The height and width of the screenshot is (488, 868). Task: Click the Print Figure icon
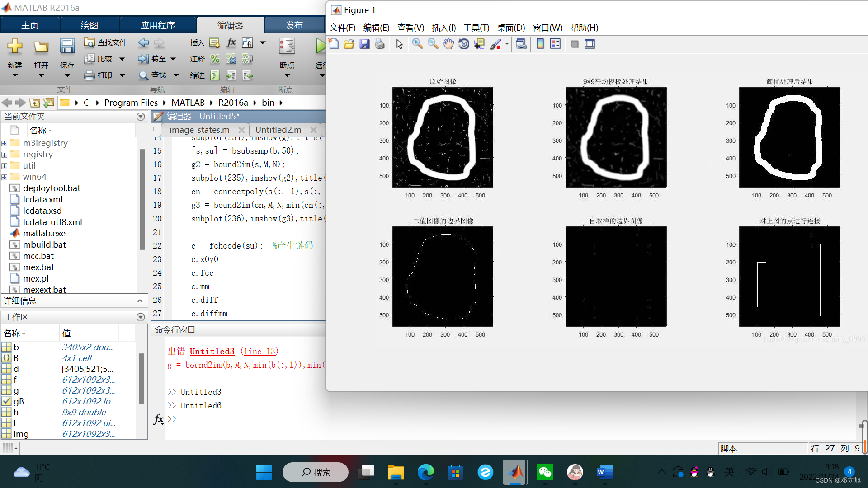(x=380, y=44)
